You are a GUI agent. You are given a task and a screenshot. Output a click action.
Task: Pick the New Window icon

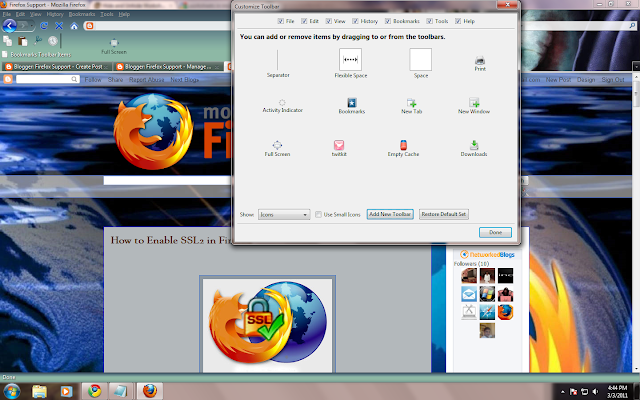tap(474, 102)
